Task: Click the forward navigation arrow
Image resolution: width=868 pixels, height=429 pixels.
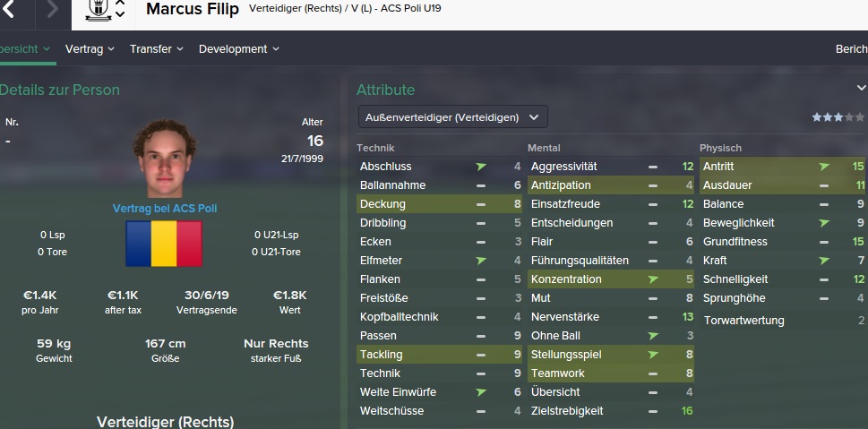Action: (52, 10)
